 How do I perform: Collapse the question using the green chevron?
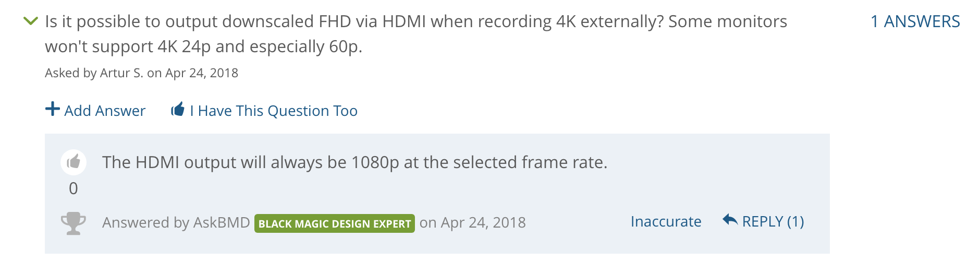tap(31, 21)
